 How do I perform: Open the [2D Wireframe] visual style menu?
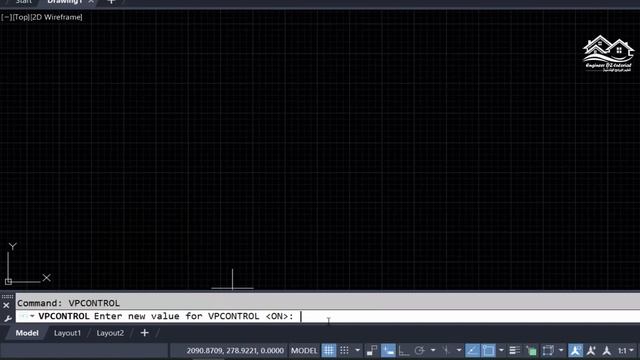(56, 17)
